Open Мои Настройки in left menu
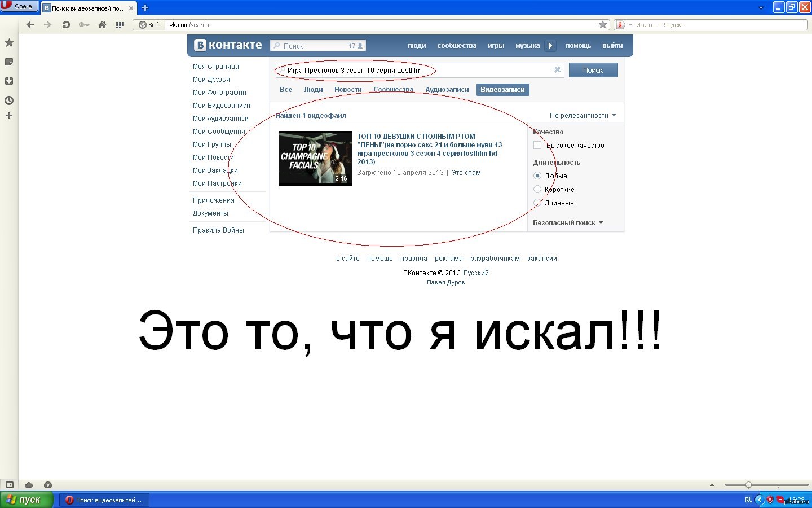This screenshot has height=508, width=812. (x=217, y=183)
